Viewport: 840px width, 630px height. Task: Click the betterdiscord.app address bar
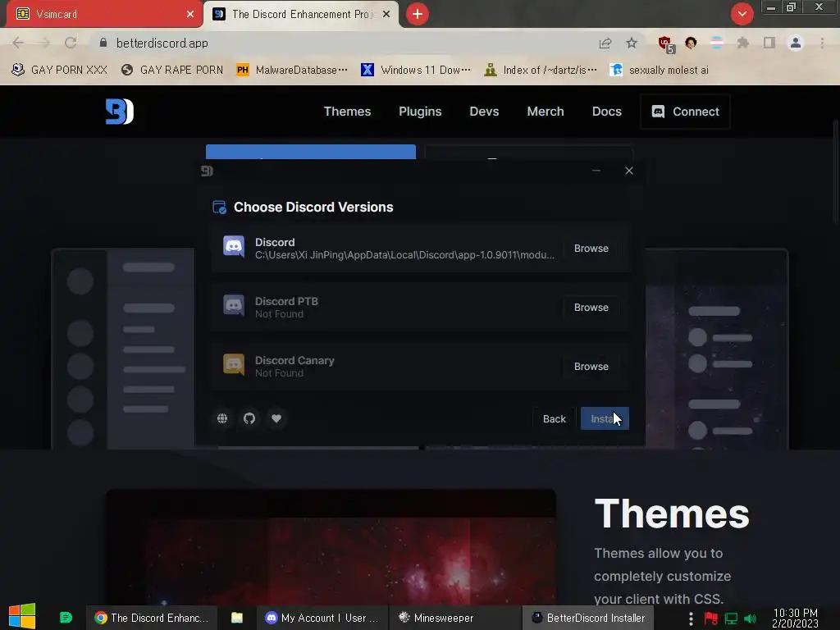(x=343, y=43)
